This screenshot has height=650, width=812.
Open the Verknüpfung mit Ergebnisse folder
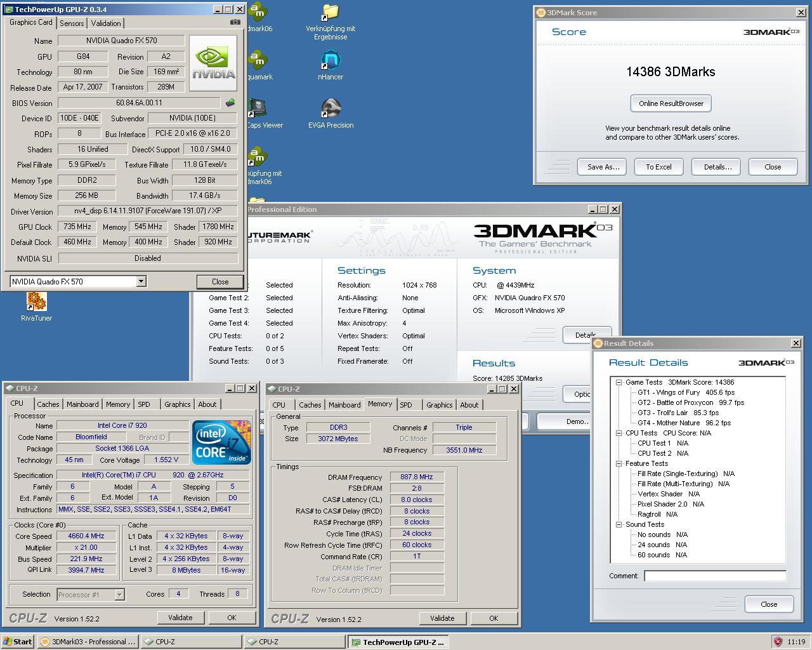pos(331,22)
